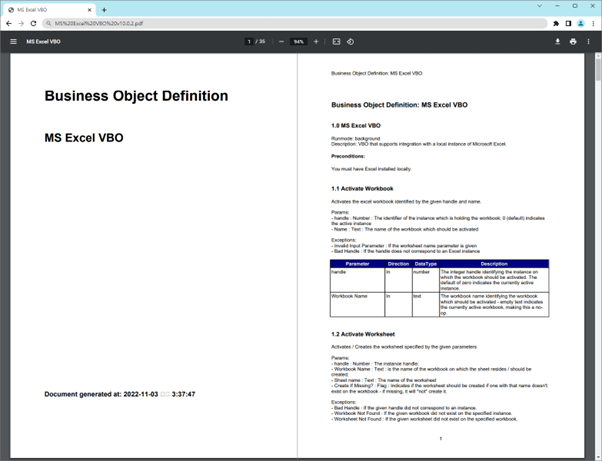Open the browser profile avatar
The height and width of the screenshot is (461, 602).
(x=581, y=23)
